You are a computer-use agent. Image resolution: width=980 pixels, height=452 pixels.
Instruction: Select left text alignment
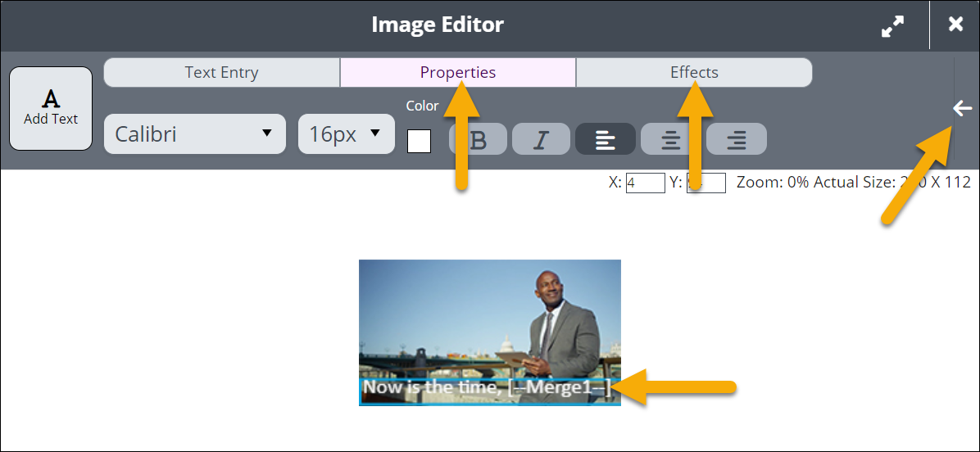[606, 139]
